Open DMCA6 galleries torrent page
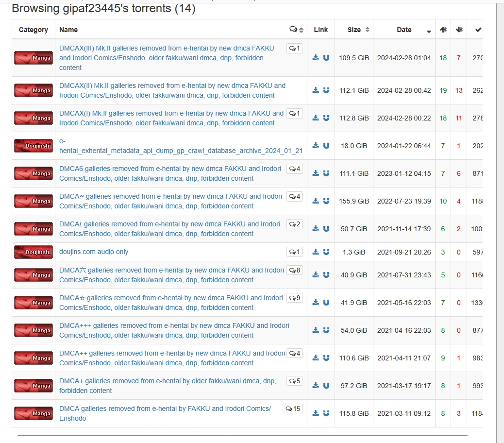This screenshot has height=443, width=504. click(170, 173)
